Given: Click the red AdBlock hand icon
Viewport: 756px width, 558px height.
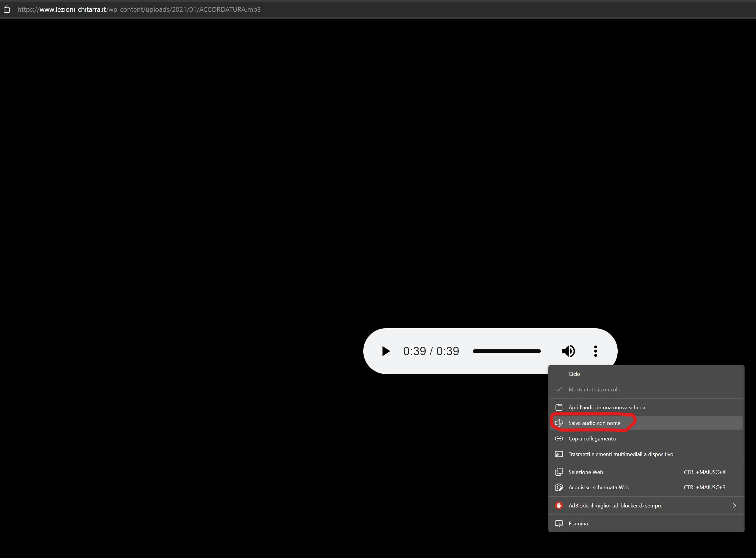Looking at the screenshot, I should (x=559, y=505).
